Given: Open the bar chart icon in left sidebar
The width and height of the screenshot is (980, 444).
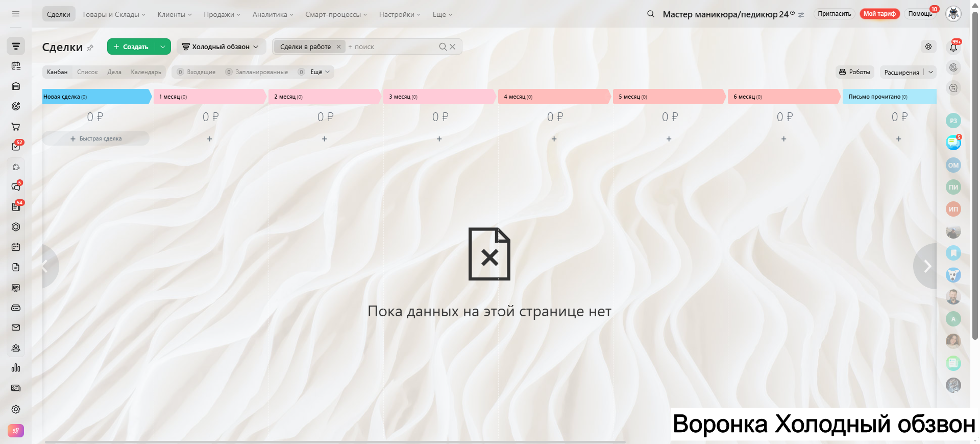Looking at the screenshot, I should point(16,368).
